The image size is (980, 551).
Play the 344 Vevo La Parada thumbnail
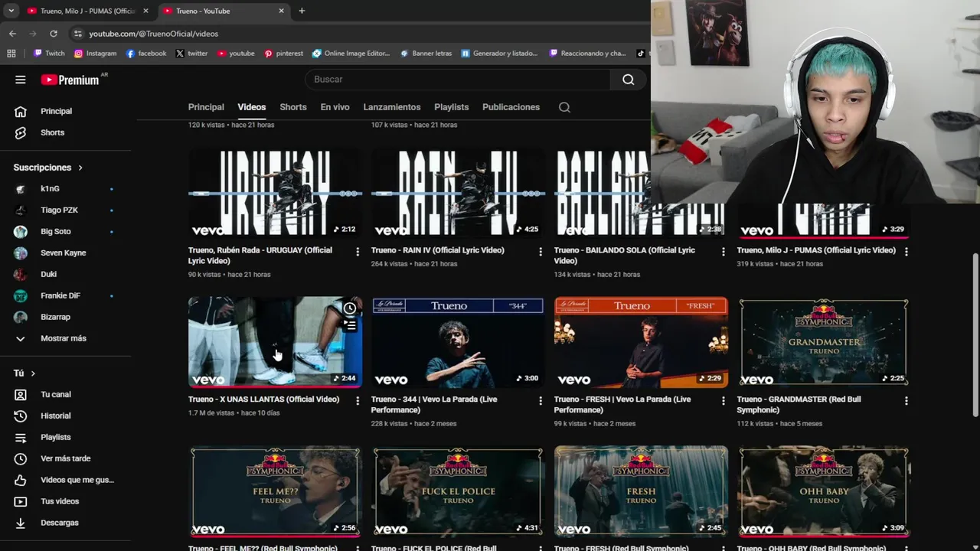point(458,341)
